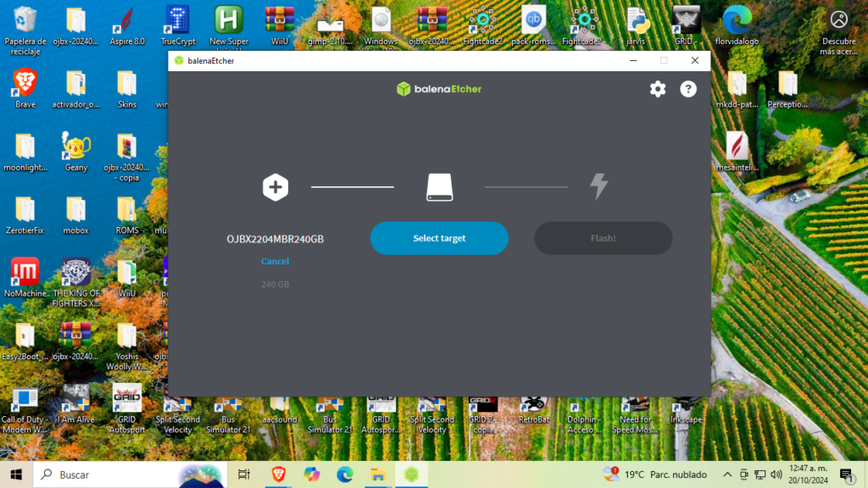Select the Aspire 8.0 desktop shortcut
This screenshot has width=868, height=488.
(x=127, y=26)
